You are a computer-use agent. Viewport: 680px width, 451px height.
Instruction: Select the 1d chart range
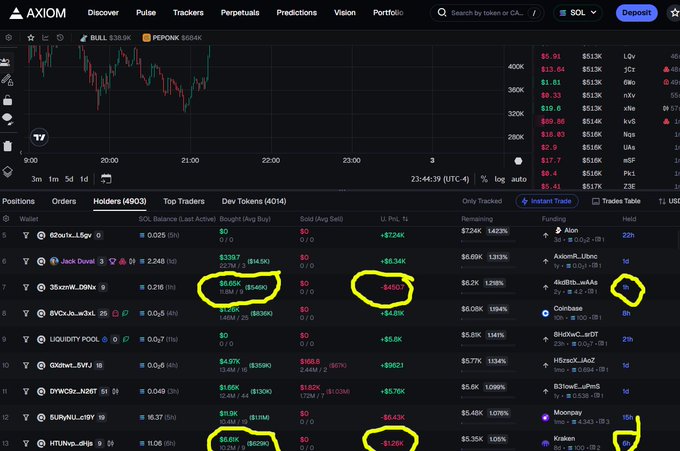(x=84, y=179)
